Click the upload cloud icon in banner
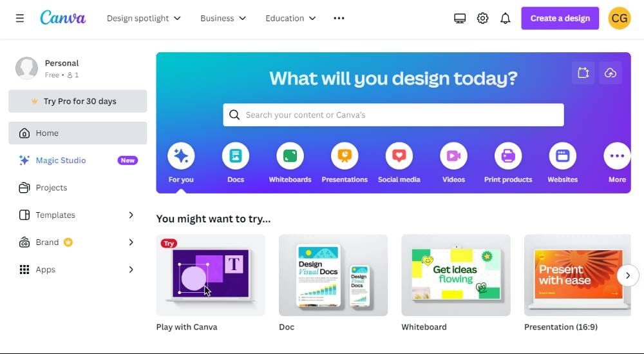This screenshot has width=644, height=354. click(611, 73)
